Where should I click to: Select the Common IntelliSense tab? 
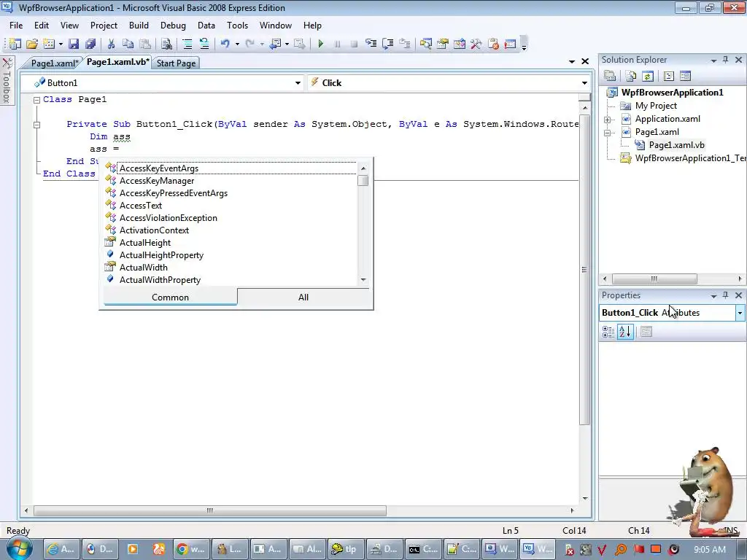[x=170, y=297]
